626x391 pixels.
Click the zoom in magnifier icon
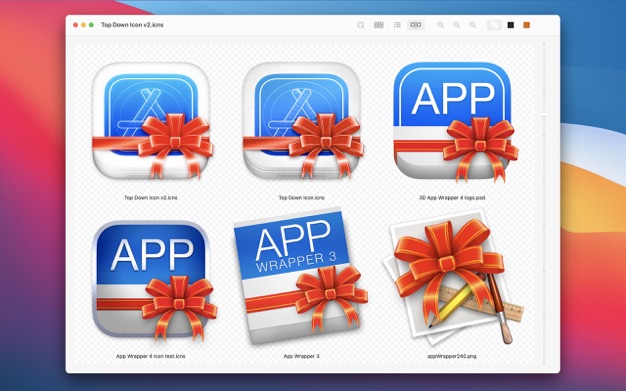click(473, 25)
